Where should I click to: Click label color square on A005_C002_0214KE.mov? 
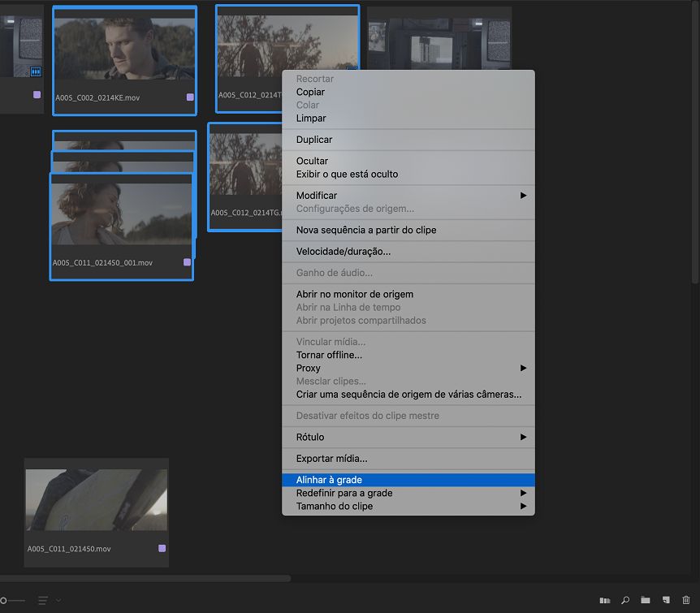(x=190, y=97)
